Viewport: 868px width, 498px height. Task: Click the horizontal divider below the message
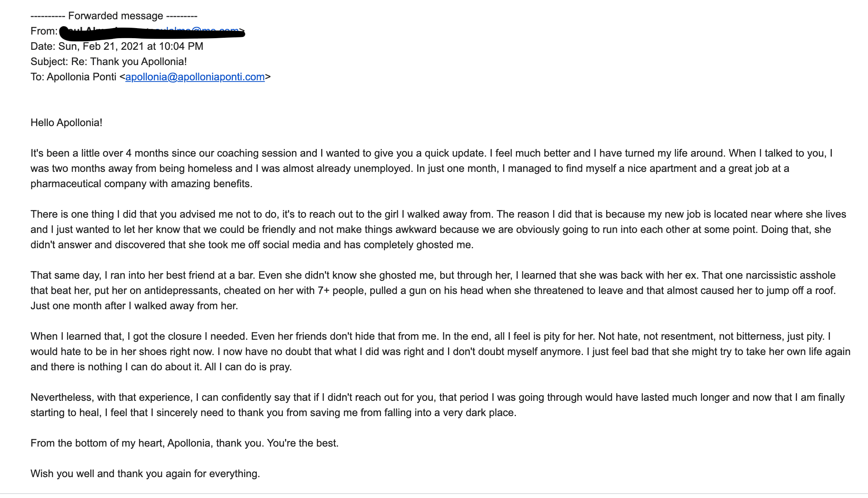coord(434,494)
